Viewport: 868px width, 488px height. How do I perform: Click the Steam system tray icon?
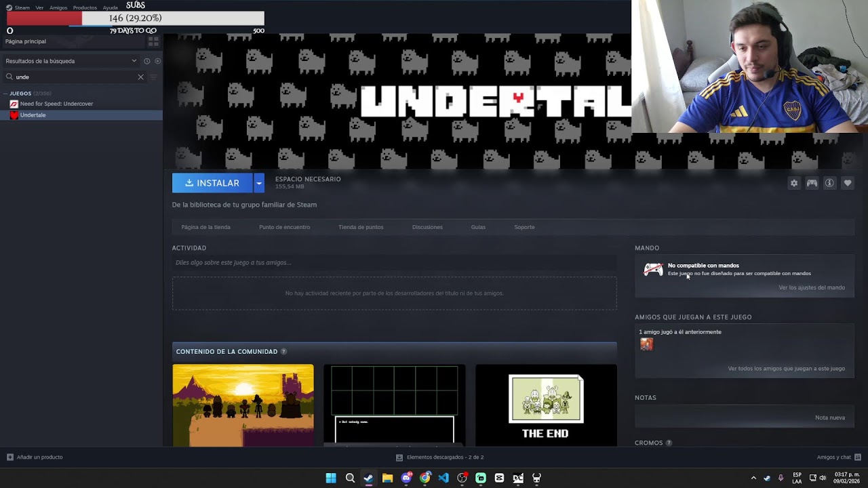(767, 478)
